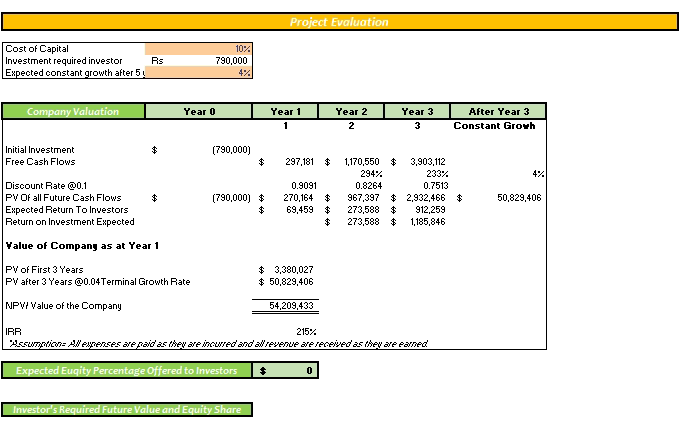This screenshot has width=680, height=431.
Task: Select the 3,903,112 free cash flow cell
Action: pyautogui.click(x=418, y=162)
